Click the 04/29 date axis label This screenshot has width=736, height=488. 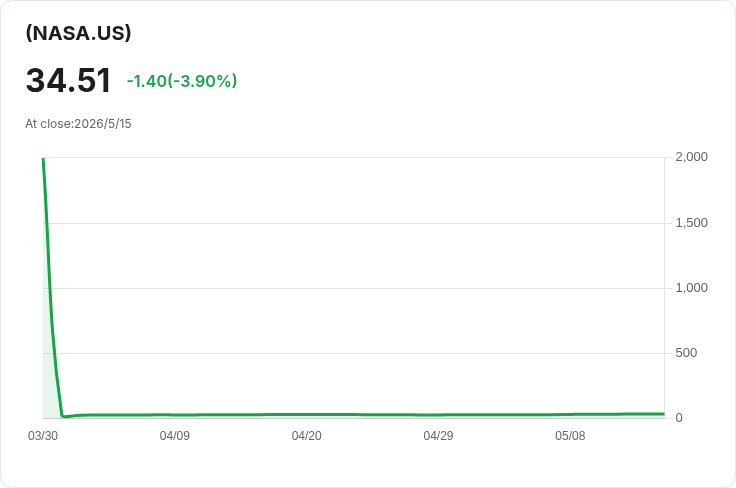tap(438, 436)
